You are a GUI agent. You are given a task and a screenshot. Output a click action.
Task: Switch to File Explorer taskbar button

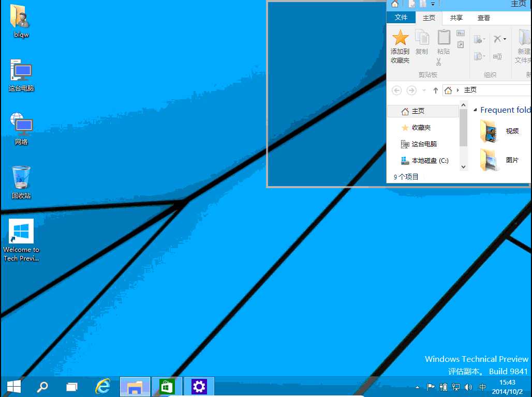click(135, 387)
